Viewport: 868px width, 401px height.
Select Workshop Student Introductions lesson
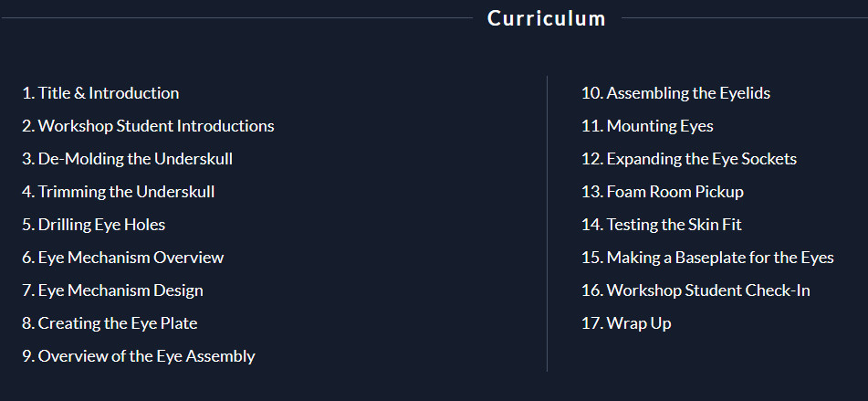[148, 126]
